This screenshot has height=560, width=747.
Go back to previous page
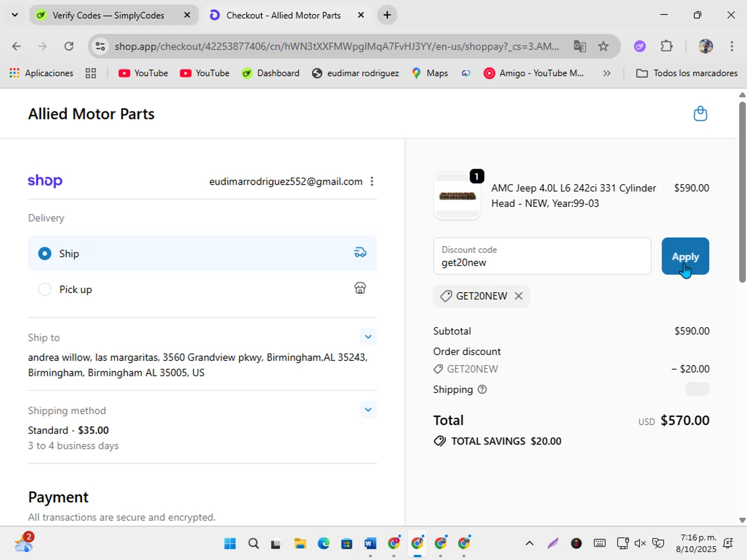pyautogui.click(x=16, y=46)
